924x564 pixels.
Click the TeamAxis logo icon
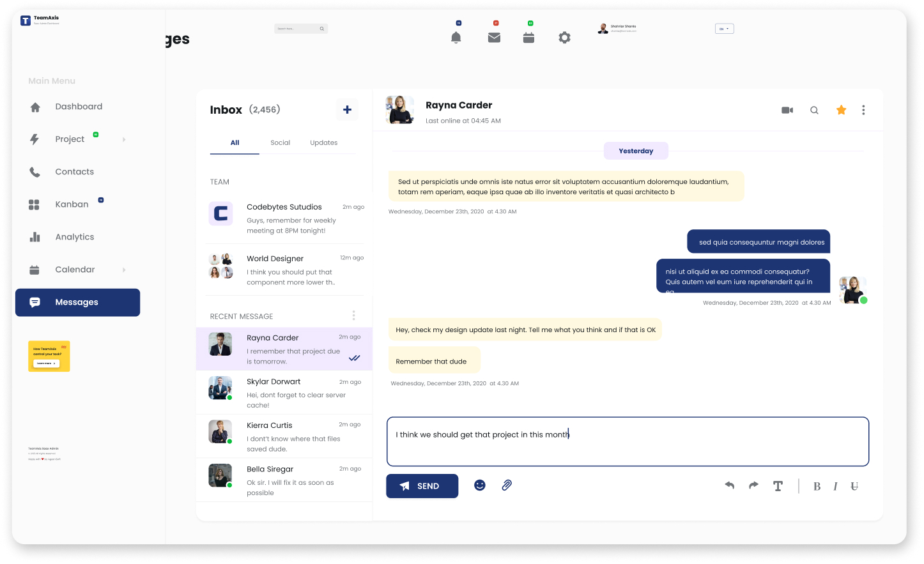point(26,20)
